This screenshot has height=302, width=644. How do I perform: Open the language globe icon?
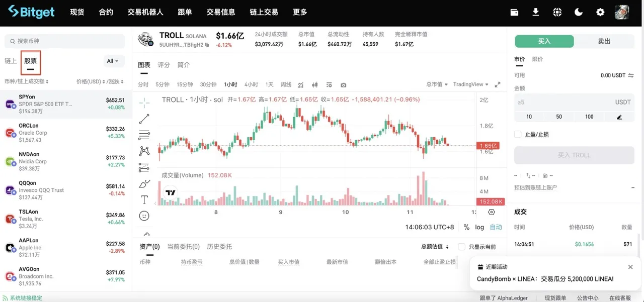557,12
